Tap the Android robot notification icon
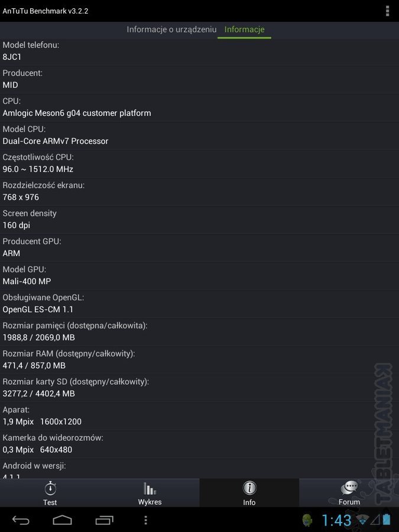399x532 pixels. tap(307, 520)
